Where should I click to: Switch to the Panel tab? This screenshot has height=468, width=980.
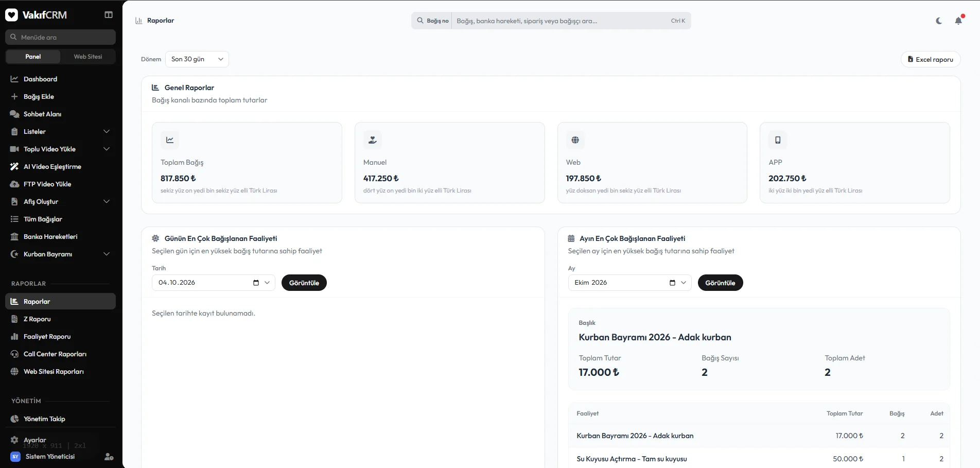point(33,57)
